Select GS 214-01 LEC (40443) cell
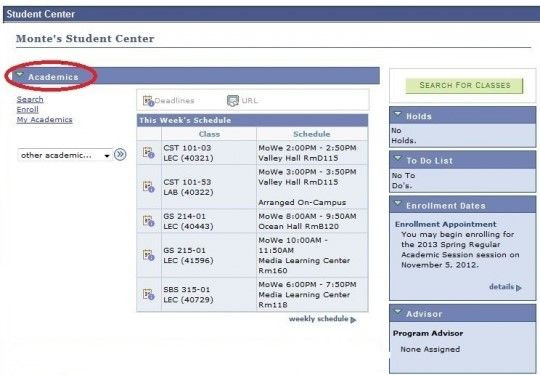540x375 pixels. (209, 221)
